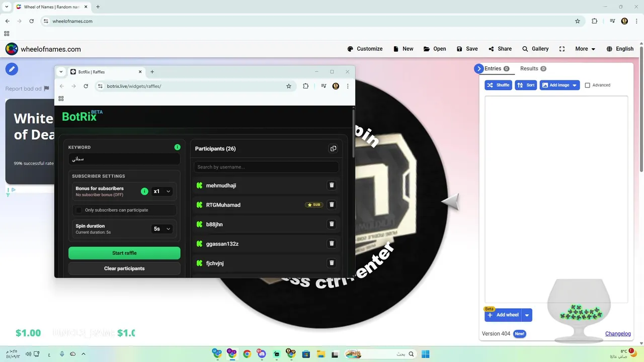Viewport: 644px width, 362px height.
Task: Click Save in Wheel of Names toolbar
Action: (467, 49)
